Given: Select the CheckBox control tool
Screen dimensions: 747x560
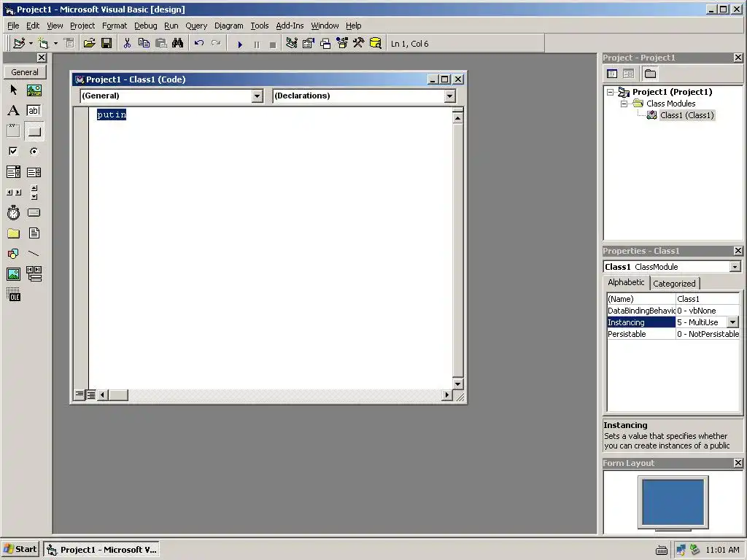Looking at the screenshot, I should pos(13,152).
